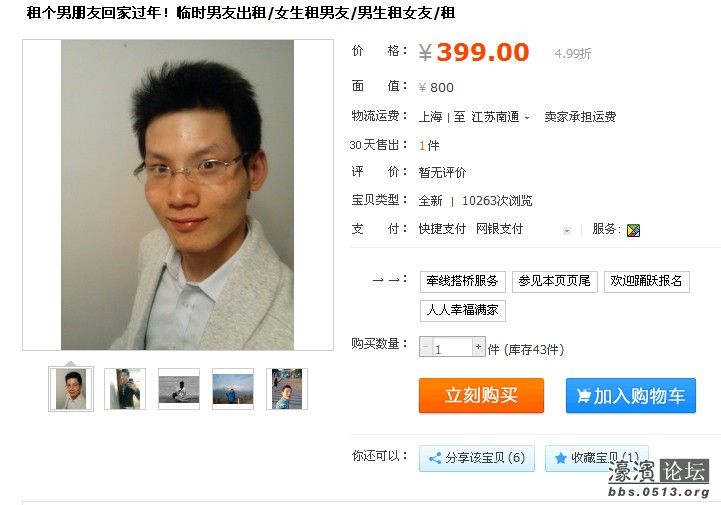Screen dimensions: 721x505
Task: View the grey beach thumbnail
Action: tap(179, 389)
